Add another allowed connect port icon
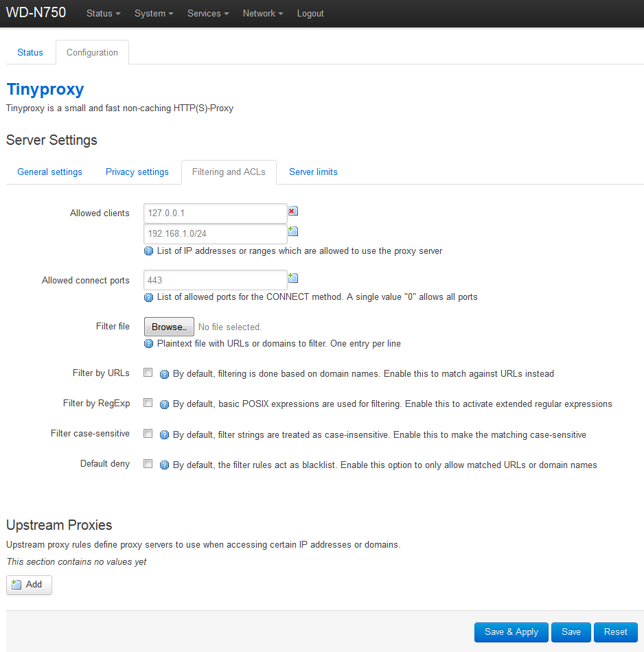This screenshot has height=652, width=644. [293, 278]
